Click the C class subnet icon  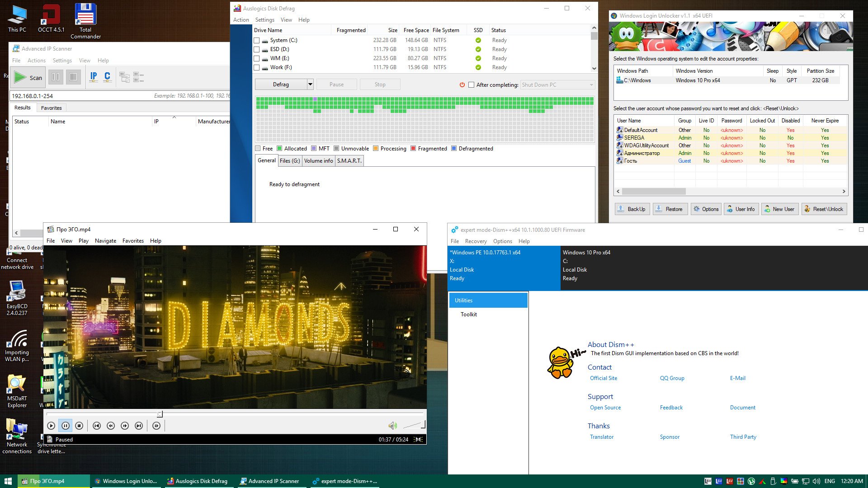[107, 77]
